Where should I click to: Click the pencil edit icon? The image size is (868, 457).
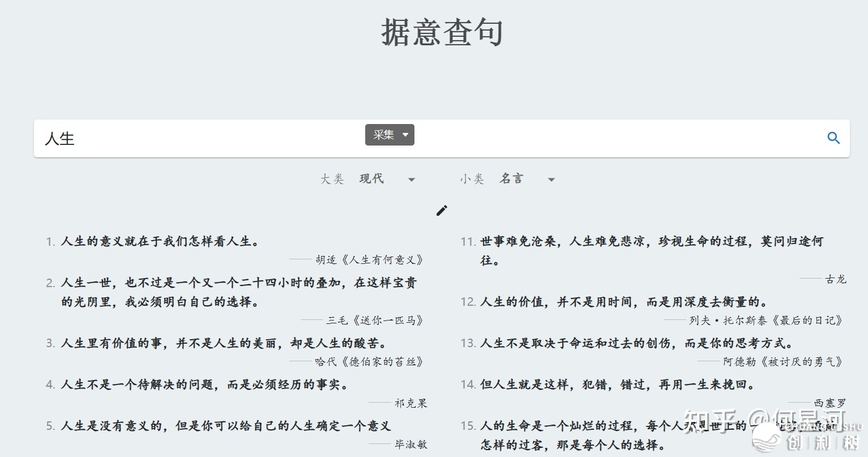click(x=442, y=211)
